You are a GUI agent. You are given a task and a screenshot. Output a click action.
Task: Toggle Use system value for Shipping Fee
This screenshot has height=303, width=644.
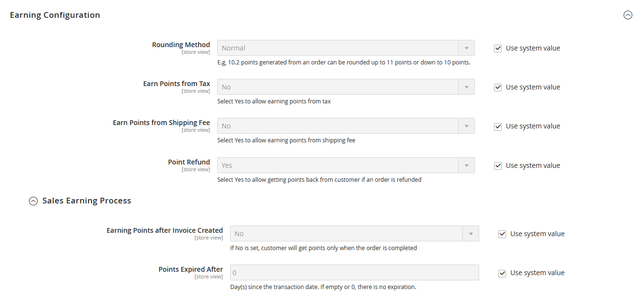pyautogui.click(x=498, y=126)
